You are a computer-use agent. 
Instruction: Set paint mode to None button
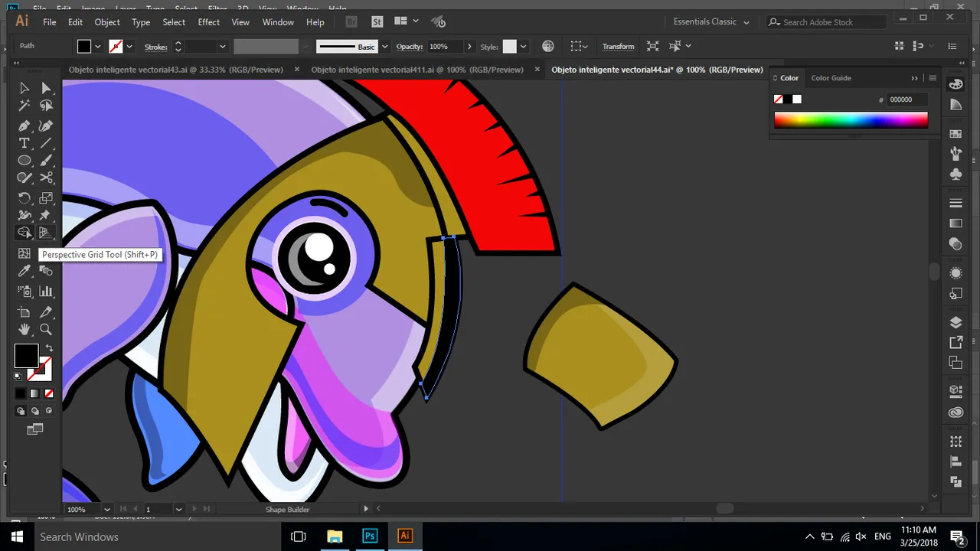click(x=49, y=393)
